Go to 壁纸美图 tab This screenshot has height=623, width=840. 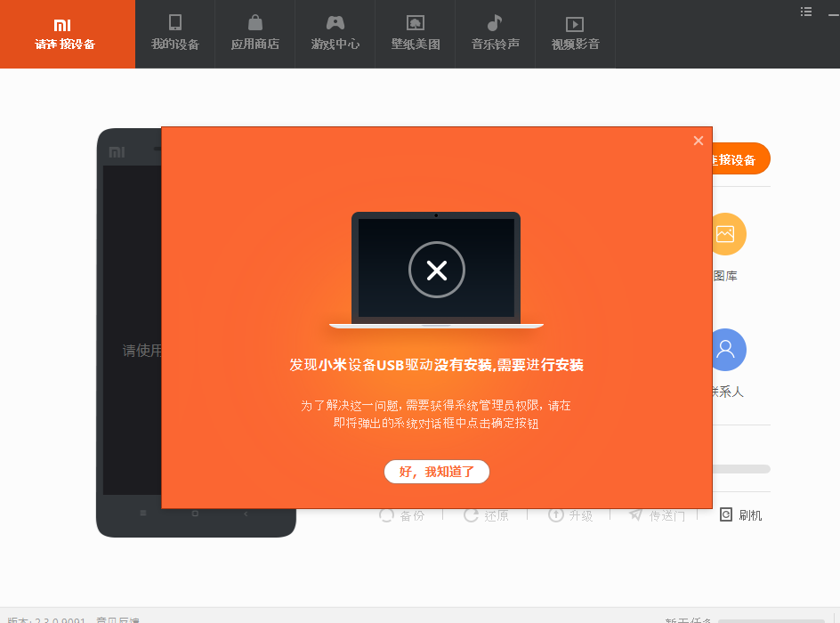point(416,34)
